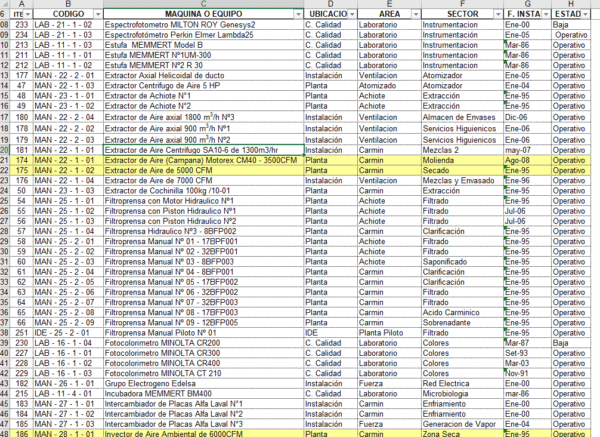The image size is (600, 437).
Task: Click sector cell 'Acido Carminico'
Action: pos(462,313)
